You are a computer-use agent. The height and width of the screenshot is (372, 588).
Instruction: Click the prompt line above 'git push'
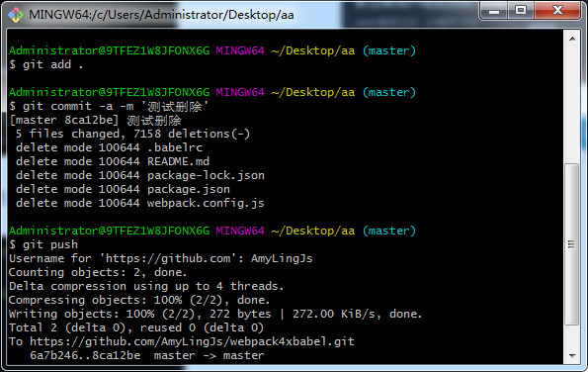pos(212,231)
